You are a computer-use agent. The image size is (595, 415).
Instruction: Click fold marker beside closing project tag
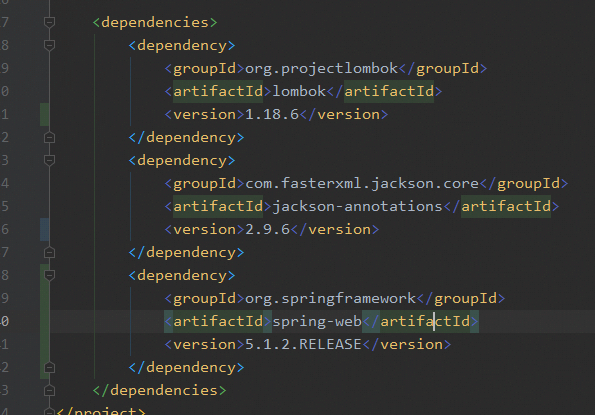(49, 411)
